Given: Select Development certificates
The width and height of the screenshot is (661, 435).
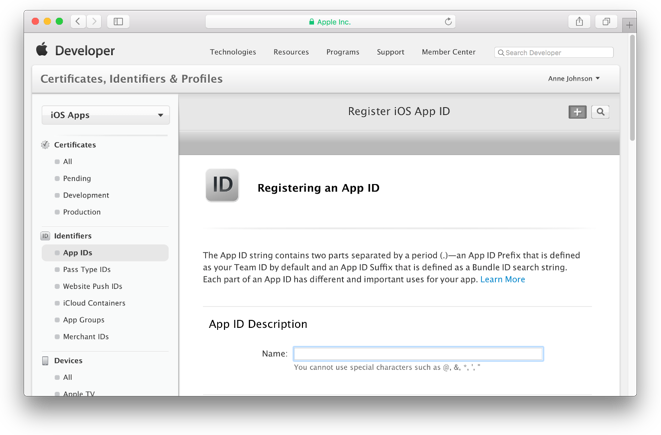Looking at the screenshot, I should click(86, 195).
